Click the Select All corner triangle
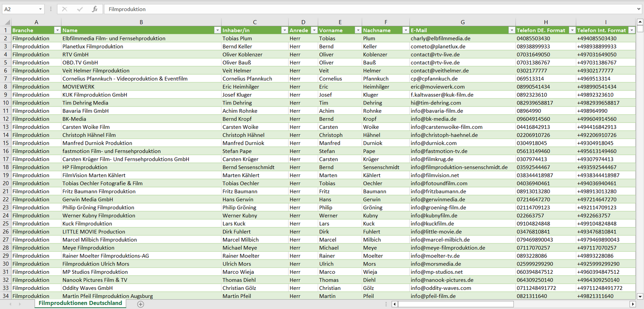This screenshot has height=309, width=644. pos(6,22)
